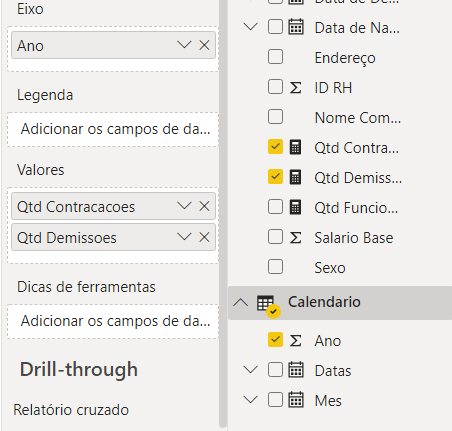Image resolution: width=452 pixels, height=431 pixels.
Task: Click calendar icon next to Mes
Action: [296, 400]
